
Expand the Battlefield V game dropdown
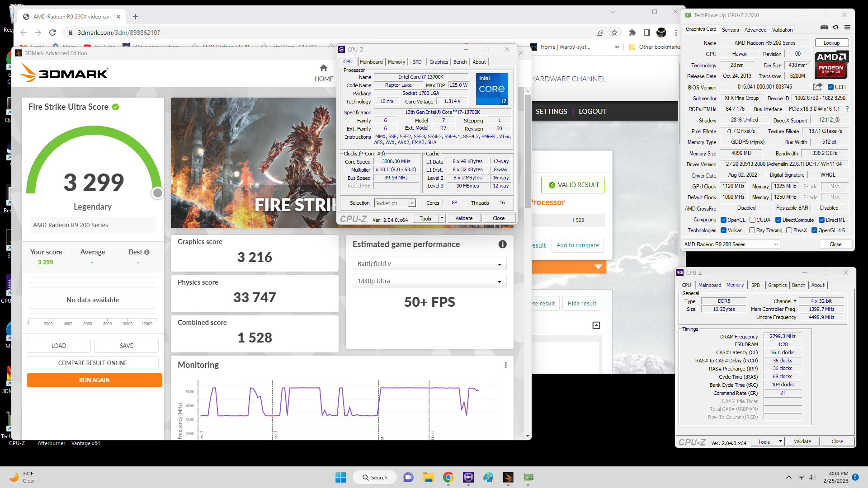pos(429,264)
